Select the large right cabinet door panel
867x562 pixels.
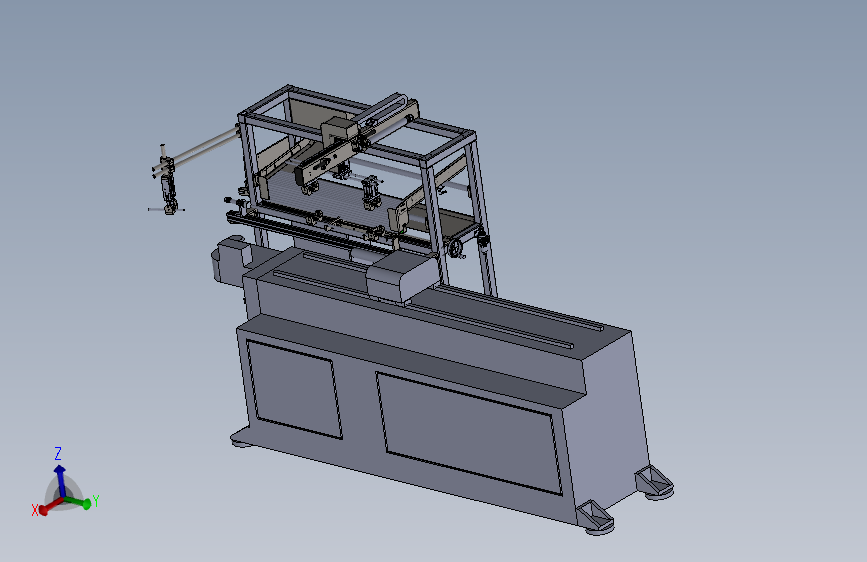tap(469, 433)
